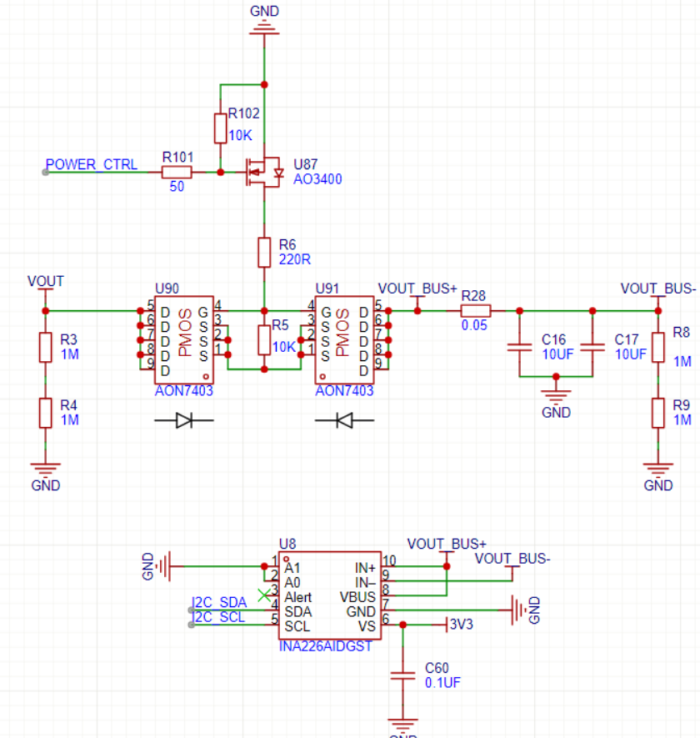Select the R102 10K resistor body
The height and width of the screenshot is (738, 700).
pos(220,128)
